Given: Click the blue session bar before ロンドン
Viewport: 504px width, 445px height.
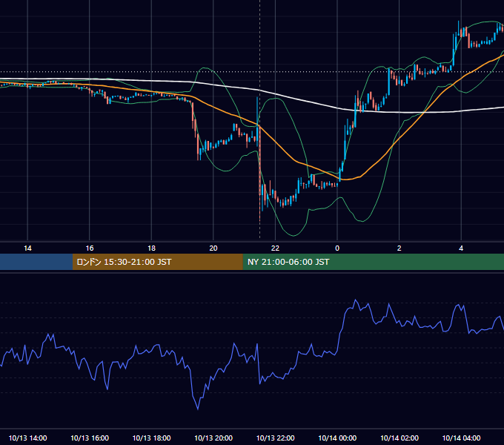Looking at the screenshot, I should tap(36, 262).
